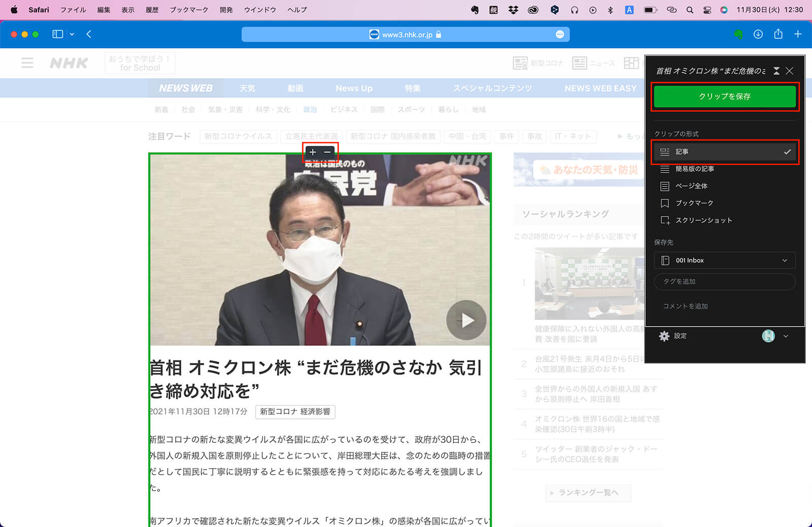Image resolution: width=812 pixels, height=527 pixels.
Task: Click the Evernote elephant toolbar icon
Action: (x=738, y=34)
